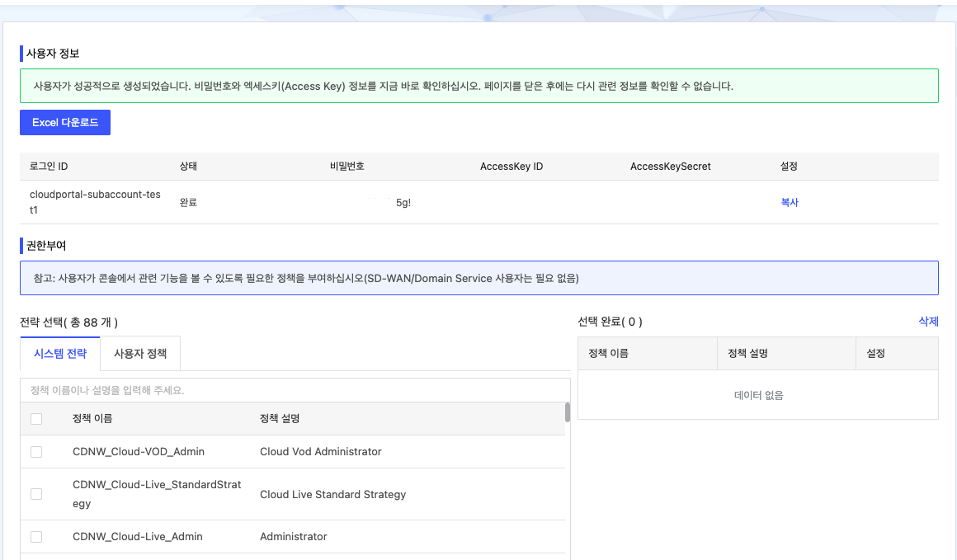Switch to the 사용자 정책 tab
This screenshot has height=560, width=957.
[x=139, y=352]
